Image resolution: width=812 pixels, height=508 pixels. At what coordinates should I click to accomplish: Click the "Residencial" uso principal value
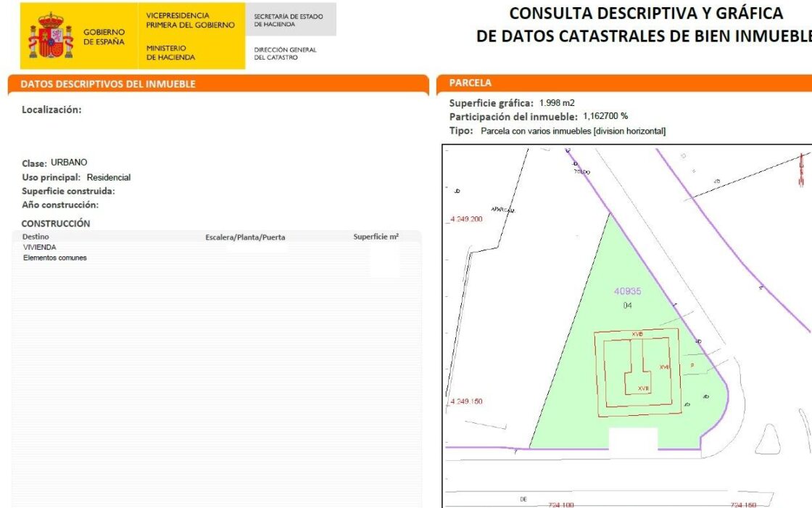tap(109, 177)
